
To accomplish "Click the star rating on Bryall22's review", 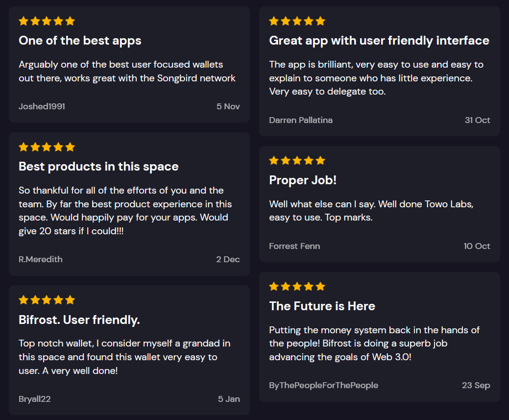I will [x=47, y=300].
